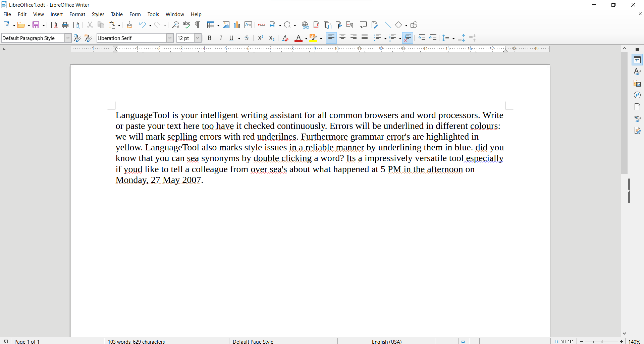
Task: Click the Print icon
Action: tap(65, 25)
